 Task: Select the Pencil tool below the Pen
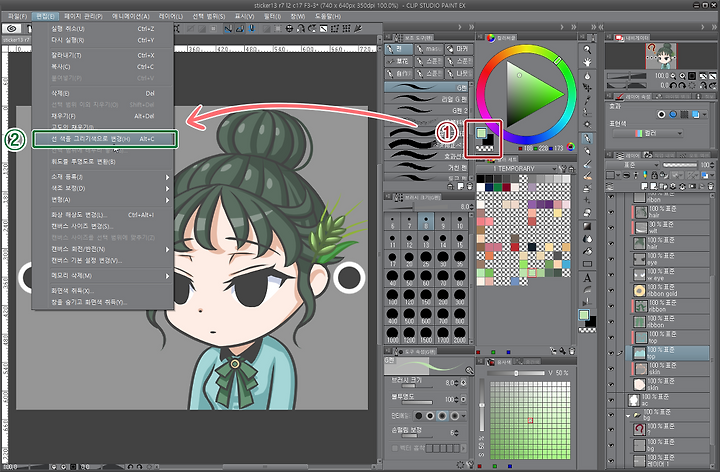click(587, 151)
